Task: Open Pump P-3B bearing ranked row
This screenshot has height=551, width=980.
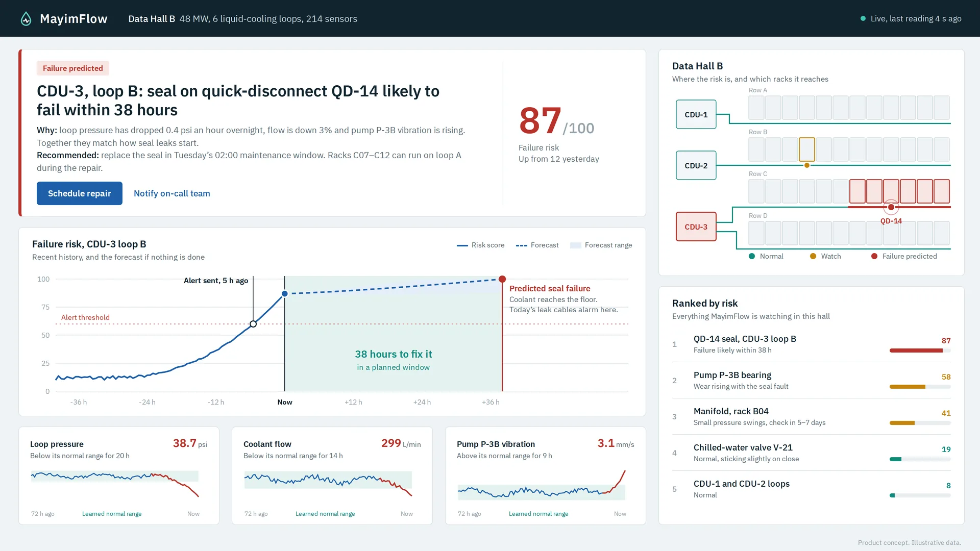Action: [x=812, y=381]
